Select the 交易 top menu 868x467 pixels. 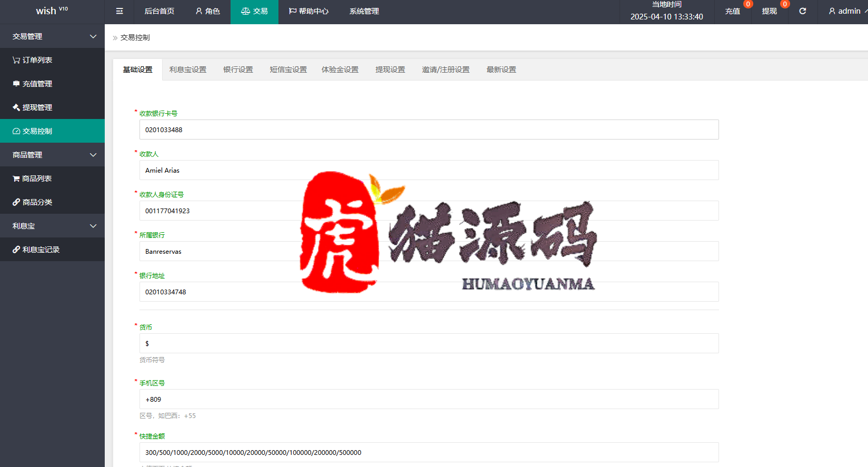[x=254, y=11]
